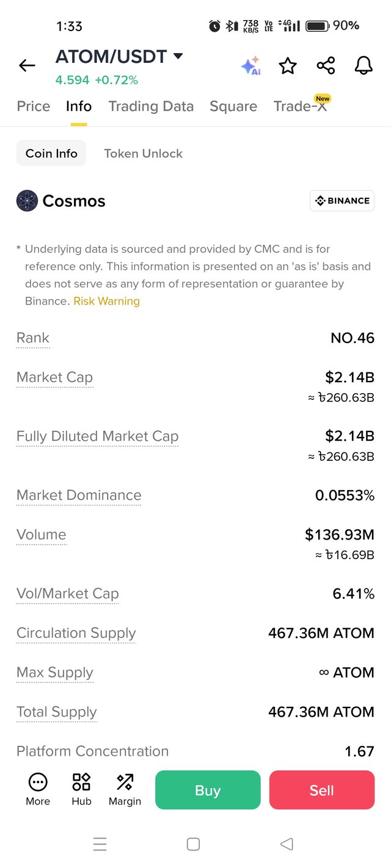This screenshot has height=868, width=391.
Task: Select the Coin Info sub-tab
Action: pyautogui.click(x=51, y=153)
